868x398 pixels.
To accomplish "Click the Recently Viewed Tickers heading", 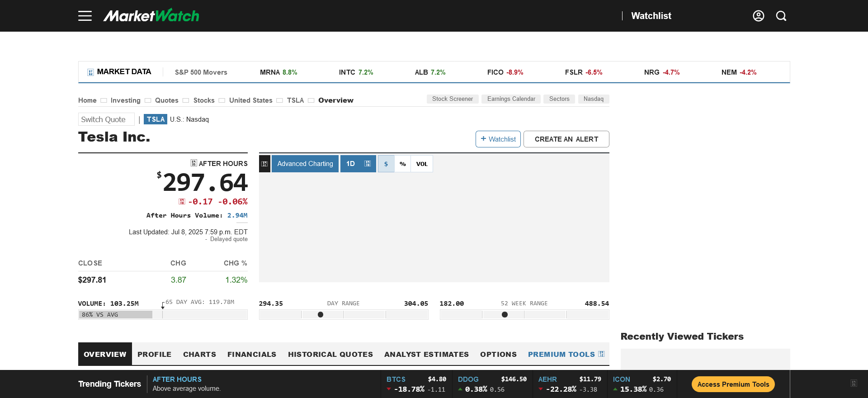I will (682, 336).
